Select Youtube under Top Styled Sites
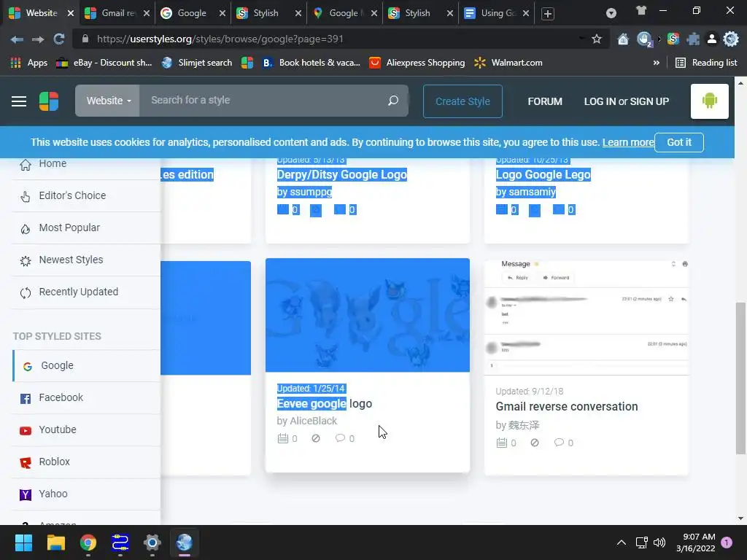Screen dimensions: 747x560 pos(86,429)
